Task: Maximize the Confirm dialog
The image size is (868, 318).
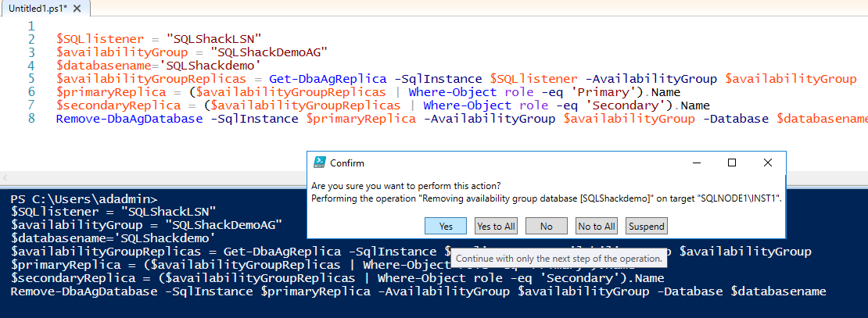Action: [732, 163]
